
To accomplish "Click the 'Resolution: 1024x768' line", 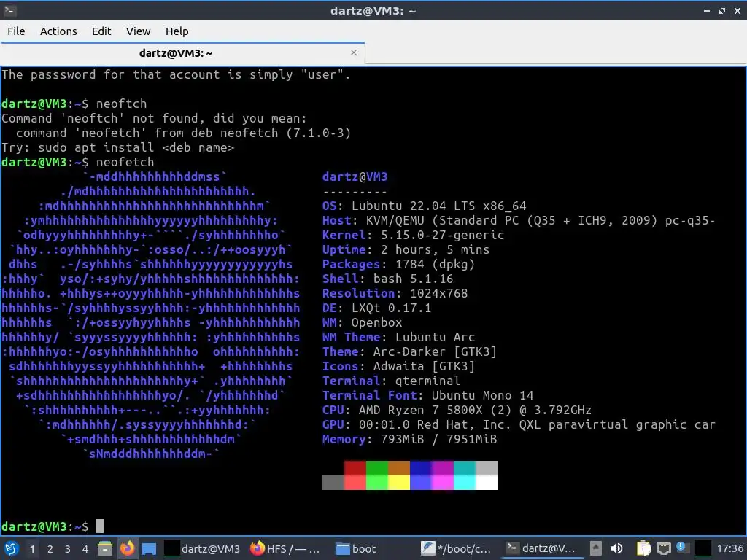I will [395, 293].
